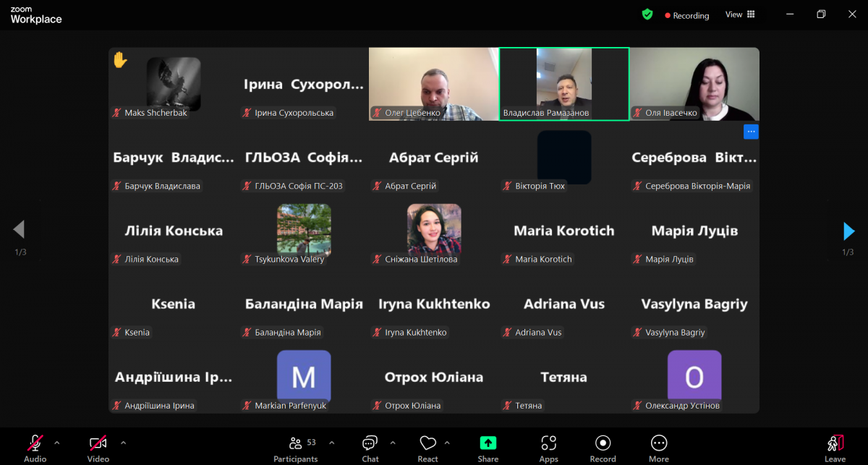This screenshot has height=465, width=868.
Task: Go to previous participants page
Action: coord(20,230)
